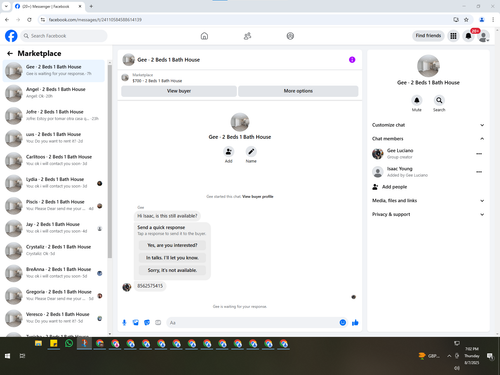Open the Carlitoos 2 Beds 1 Bath conversation

pos(54,160)
